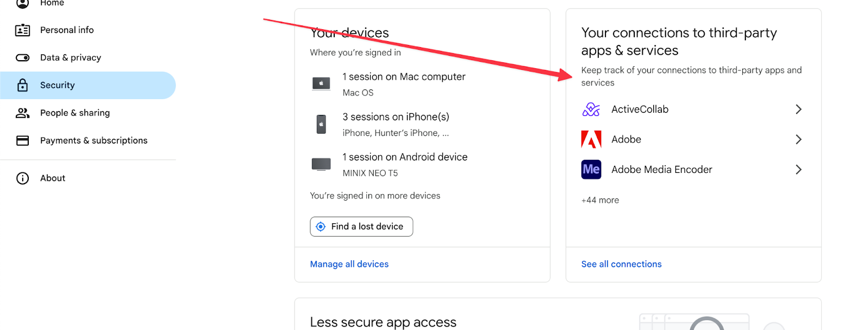
Task: Open the See all connections link
Action: pyautogui.click(x=621, y=264)
